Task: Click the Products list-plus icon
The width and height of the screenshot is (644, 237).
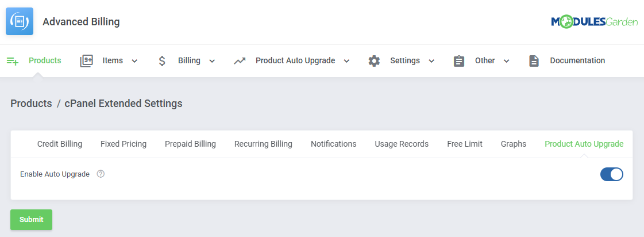Action: 13,61
